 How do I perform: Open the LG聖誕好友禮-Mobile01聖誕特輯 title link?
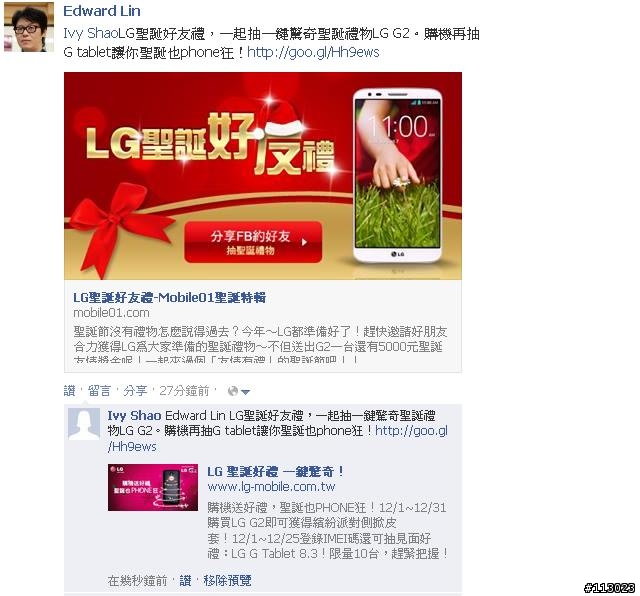coord(169,297)
